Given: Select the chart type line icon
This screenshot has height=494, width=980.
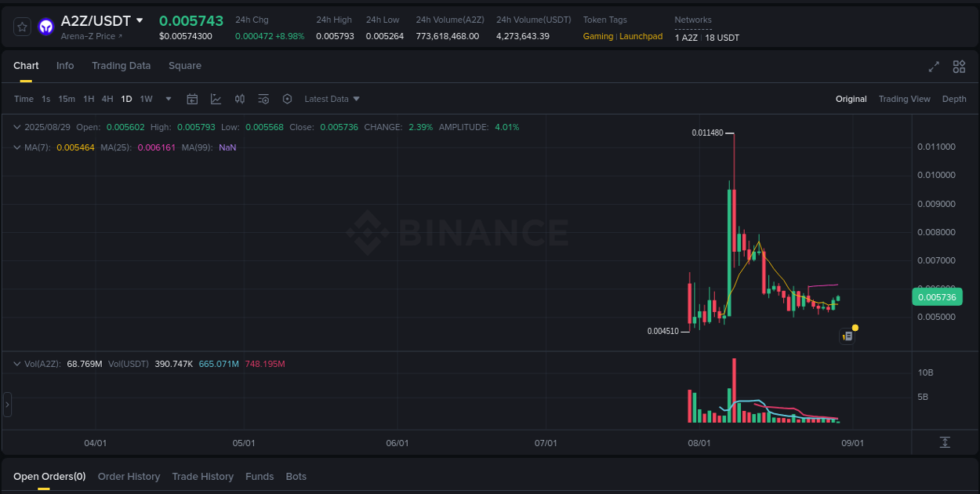Looking at the screenshot, I should point(216,99).
